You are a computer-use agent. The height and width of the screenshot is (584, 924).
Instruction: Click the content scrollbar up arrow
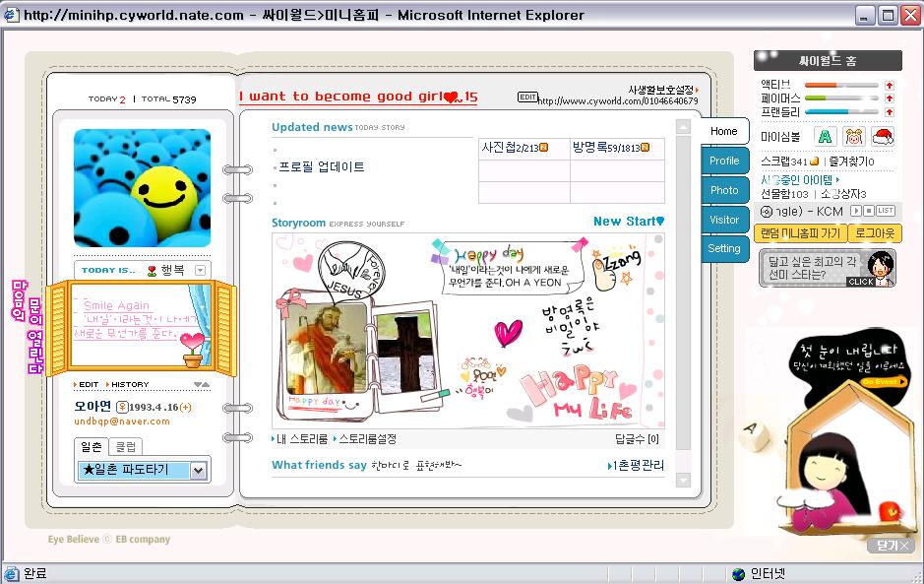683,126
